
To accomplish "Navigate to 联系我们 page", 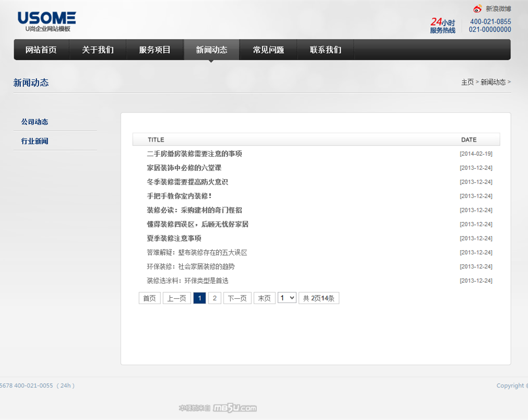I will [325, 50].
